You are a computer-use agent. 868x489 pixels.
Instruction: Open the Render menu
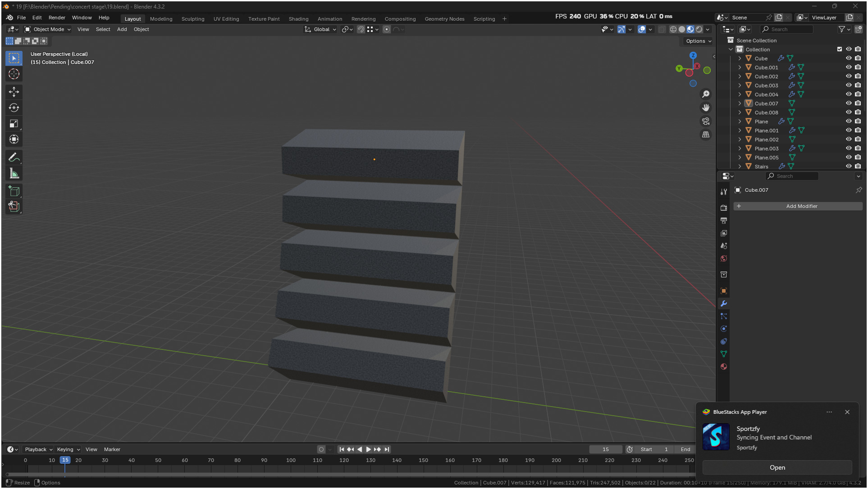tap(57, 18)
